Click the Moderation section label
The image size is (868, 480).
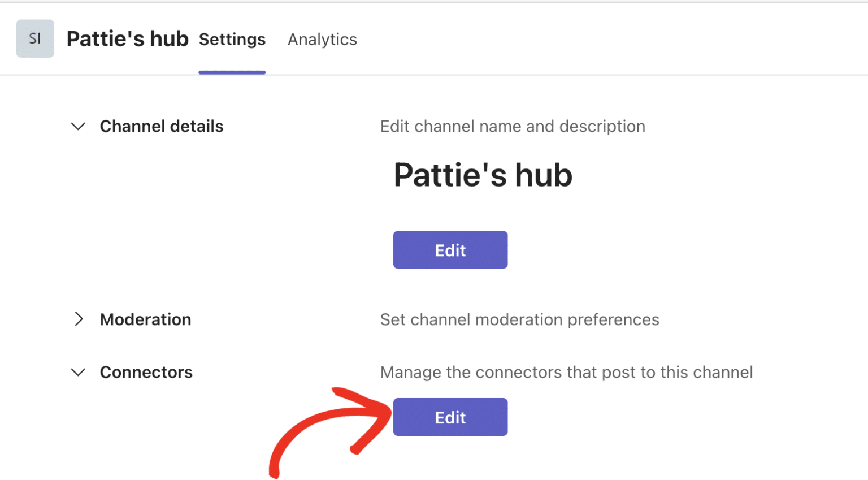coord(145,319)
